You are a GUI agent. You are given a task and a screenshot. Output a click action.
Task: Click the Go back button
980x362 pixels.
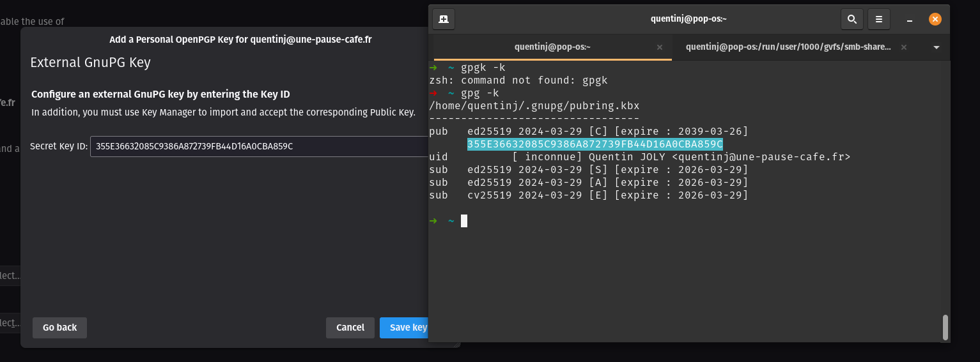(x=59, y=328)
